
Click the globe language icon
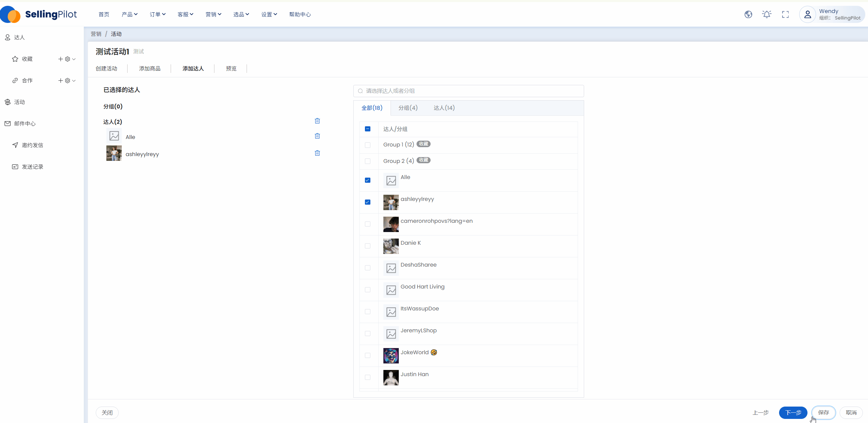pos(748,14)
